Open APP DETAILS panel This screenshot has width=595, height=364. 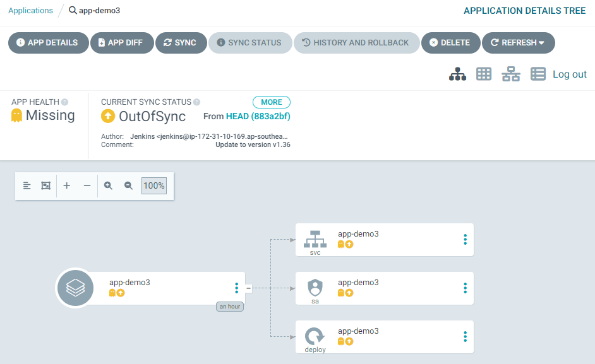pyautogui.click(x=49, y=43)
